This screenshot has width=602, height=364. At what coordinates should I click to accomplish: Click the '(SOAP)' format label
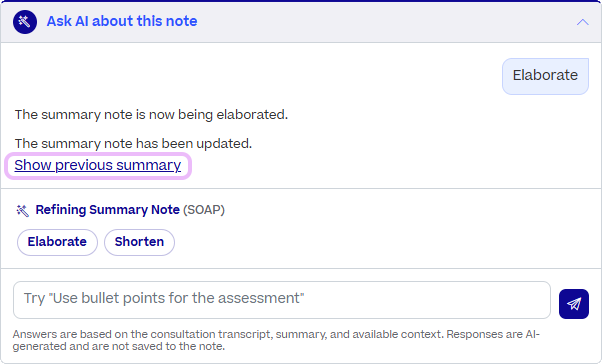pyautogui.click(x=203, y=210)
